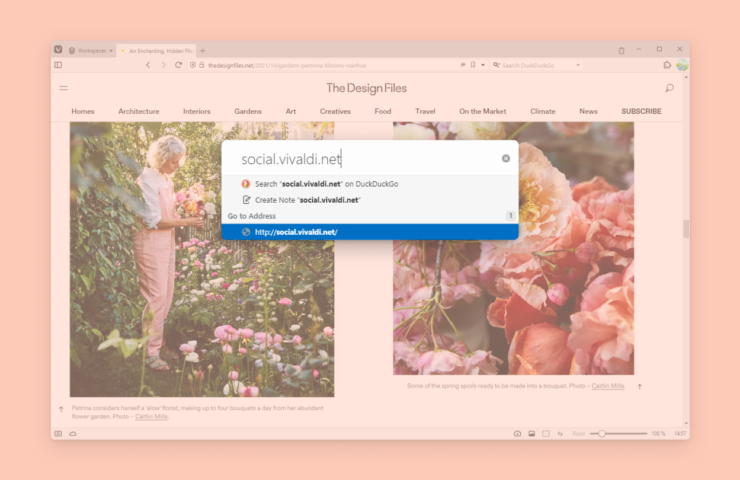Open the Art section
The width and height of the screenshot is (740, 480).
coord(291,111)
